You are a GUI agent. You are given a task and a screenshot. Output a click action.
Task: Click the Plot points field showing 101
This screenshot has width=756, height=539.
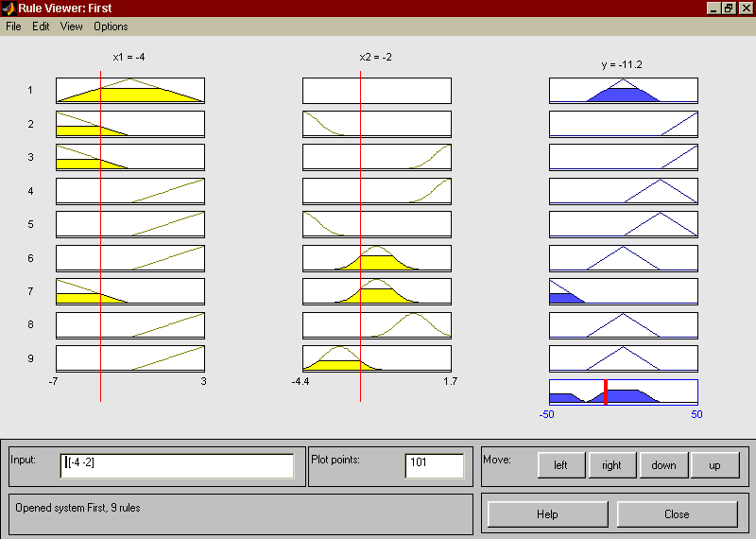[x=434, y=463]
